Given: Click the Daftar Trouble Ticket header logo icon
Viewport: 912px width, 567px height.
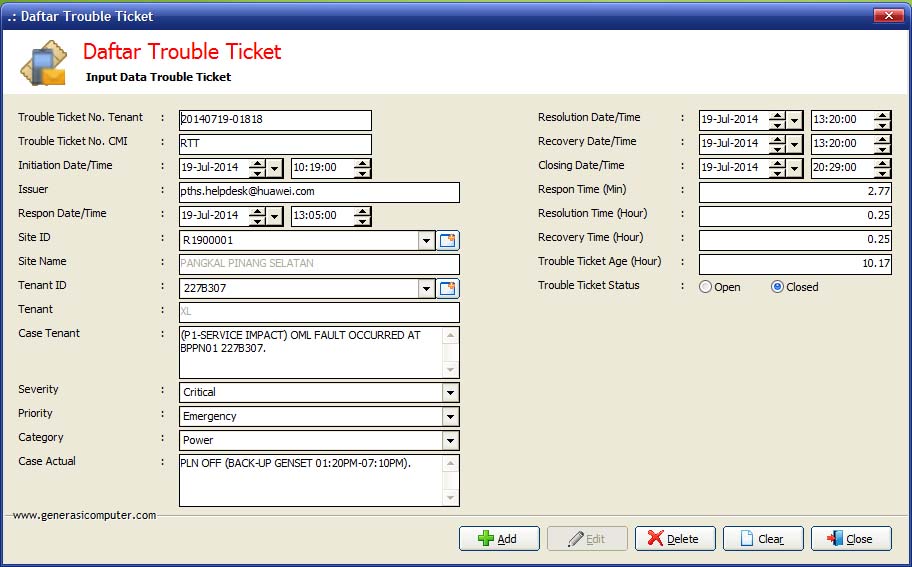Looking at the screenshot, I should [x=43, y=64].
